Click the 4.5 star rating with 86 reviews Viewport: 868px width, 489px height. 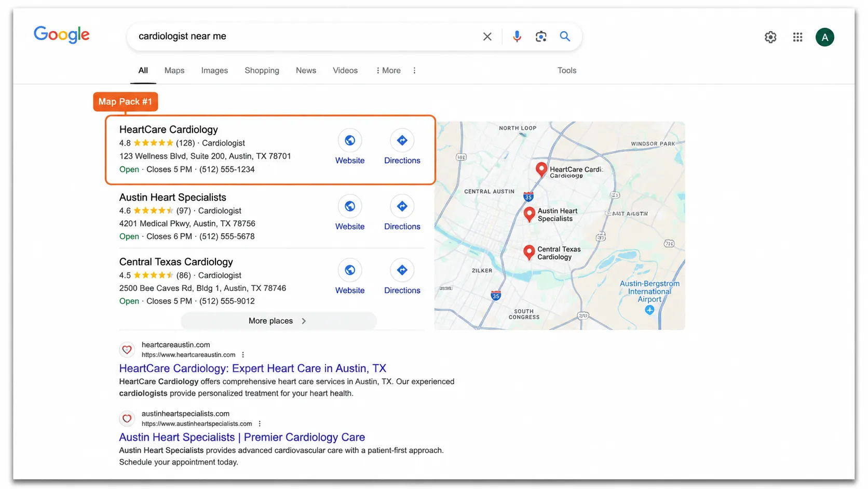[x=155, y=275]
